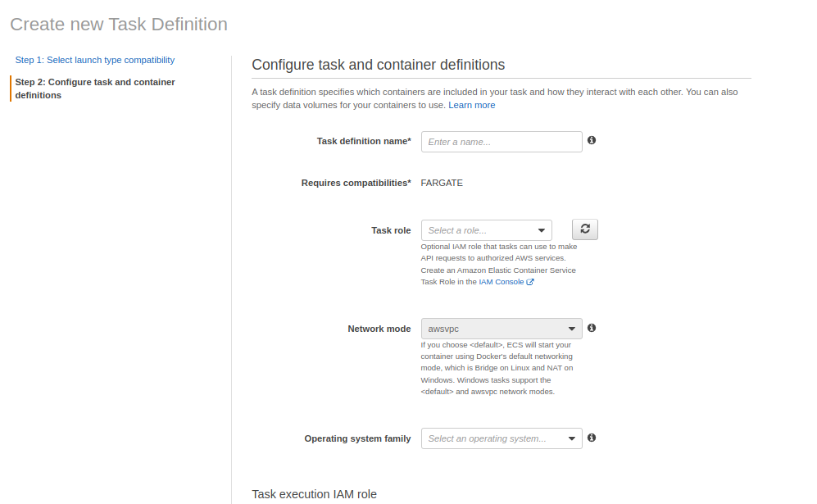View the Operating system family info tooltip
The height and width of the screenshot is (504, 817).
592,438
